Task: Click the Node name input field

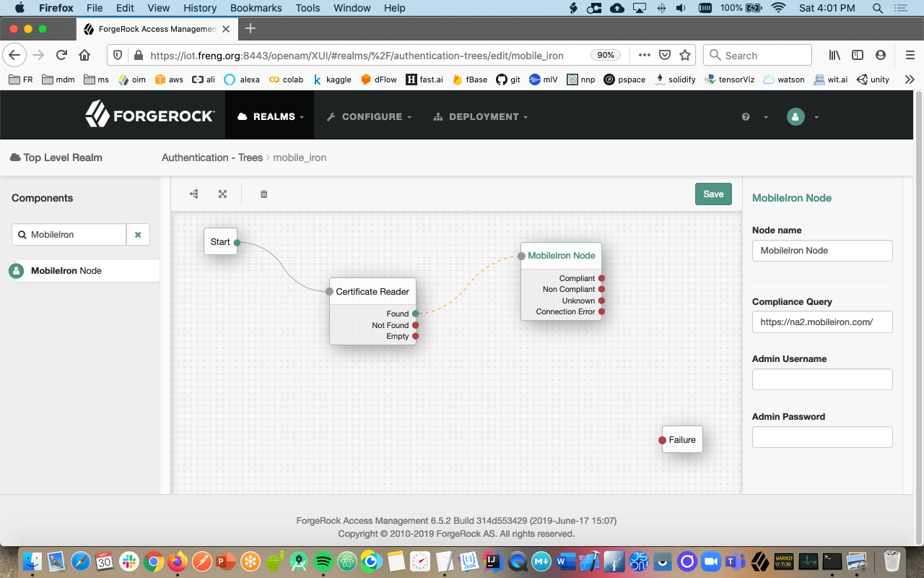Action: pyautogui.click(x=822, y=251)
